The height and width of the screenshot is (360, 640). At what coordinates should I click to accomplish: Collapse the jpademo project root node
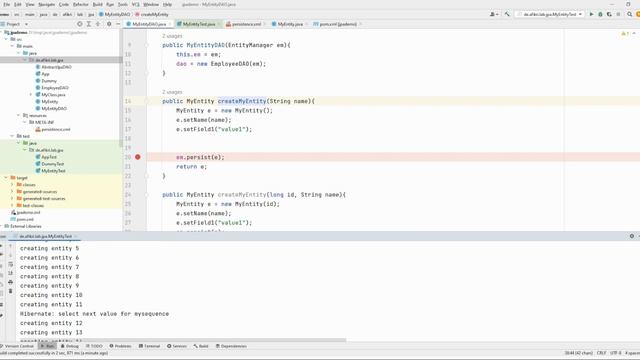(2, 33)
